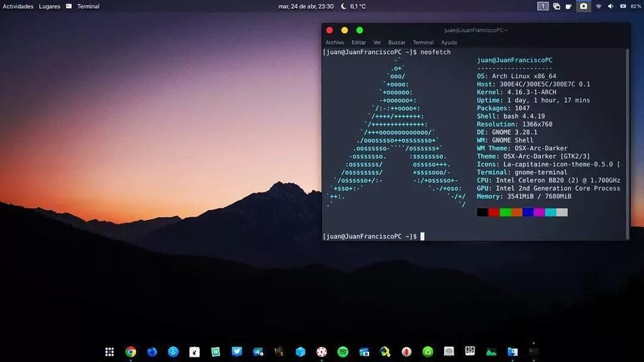The image size is (644, 362).
Task: Click the 'Memory: 3541MiB / 7680MiB' line
Action: (524, 196)
